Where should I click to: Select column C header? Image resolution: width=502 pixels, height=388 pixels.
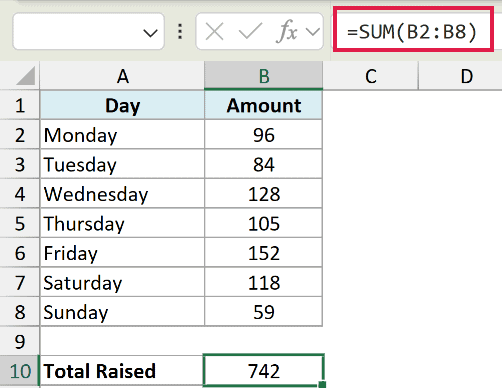[x=371, y=76]
